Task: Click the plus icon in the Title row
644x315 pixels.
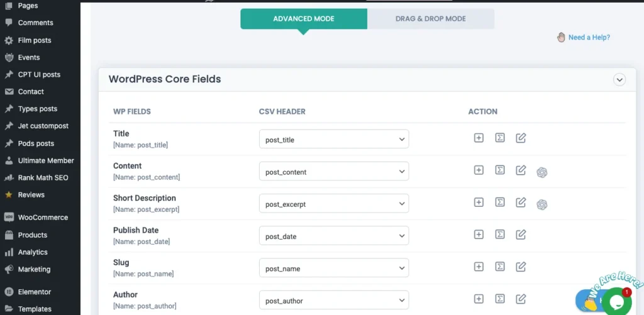Action: pyautogui.click(x=479, y=138)
